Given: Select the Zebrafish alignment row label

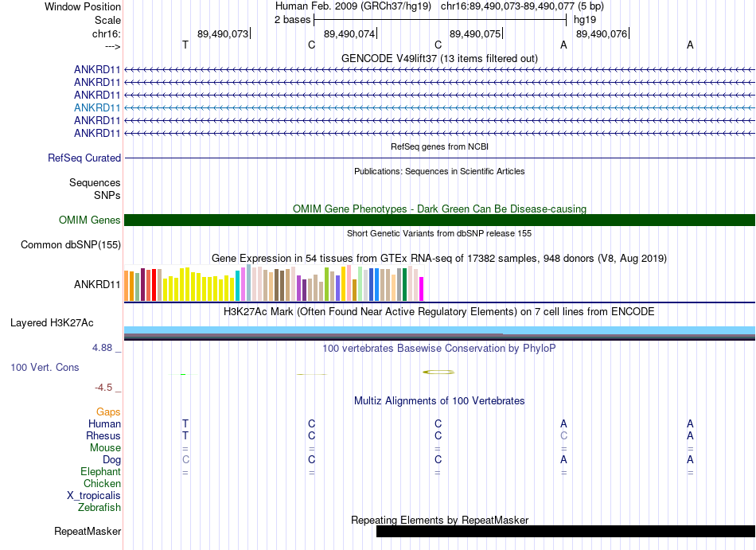Looking at the screenshot, I should (99, 508).
